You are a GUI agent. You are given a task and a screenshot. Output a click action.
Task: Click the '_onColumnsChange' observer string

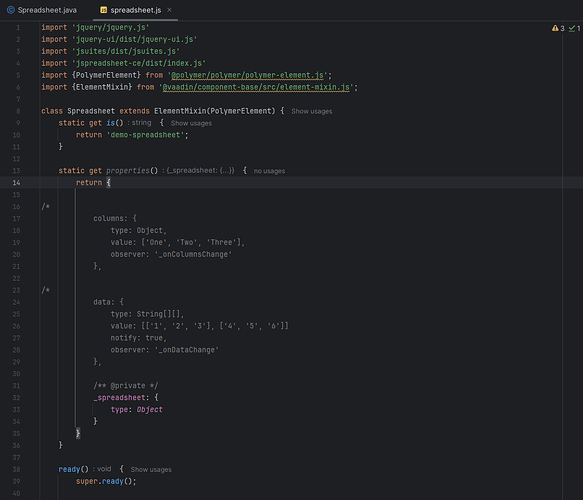(193, 254)
